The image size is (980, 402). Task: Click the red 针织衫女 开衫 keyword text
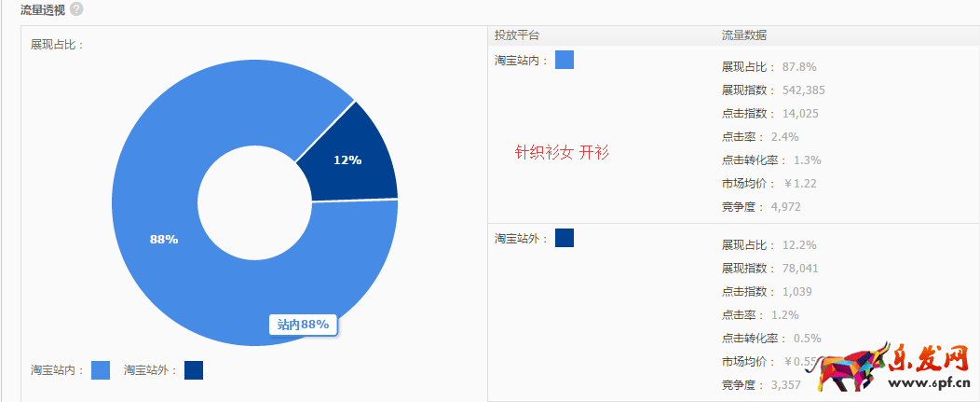pos(562,152)
